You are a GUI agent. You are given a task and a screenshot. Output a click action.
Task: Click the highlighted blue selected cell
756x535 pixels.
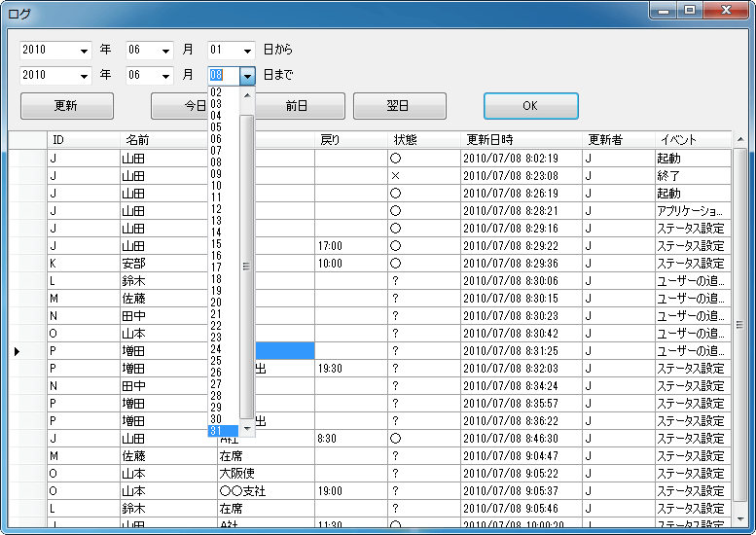pos(284,351)
